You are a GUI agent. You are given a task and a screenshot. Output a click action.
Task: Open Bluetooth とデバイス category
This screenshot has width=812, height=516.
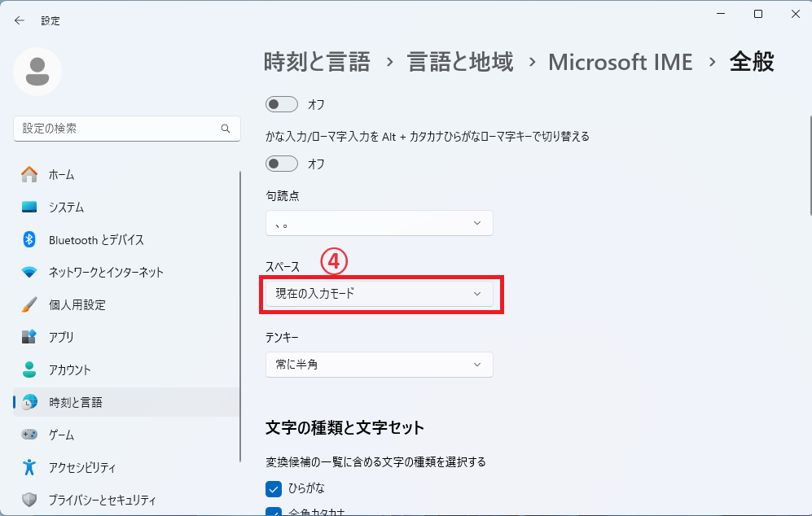pos(126,239)
